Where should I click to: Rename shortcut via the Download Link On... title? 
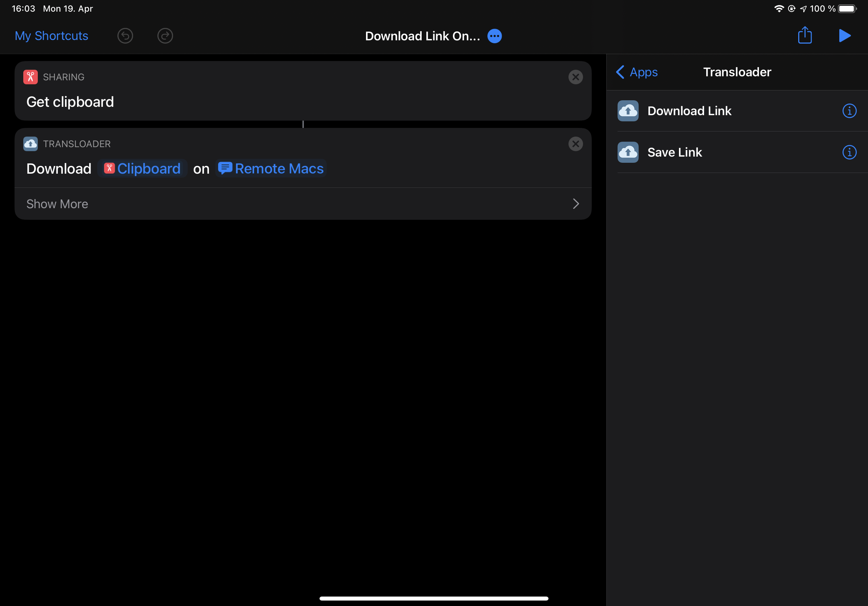click(x=422, y=36)
